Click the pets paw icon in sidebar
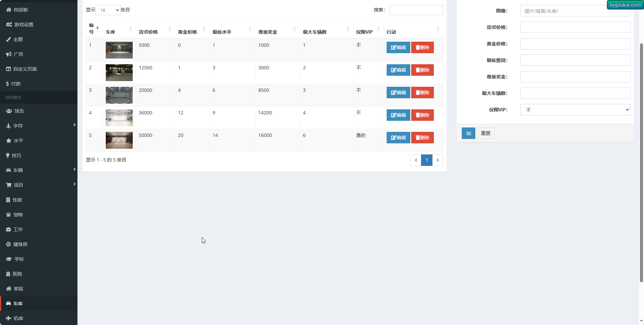Screen dimensions: 644x325 tap(9, 215)
